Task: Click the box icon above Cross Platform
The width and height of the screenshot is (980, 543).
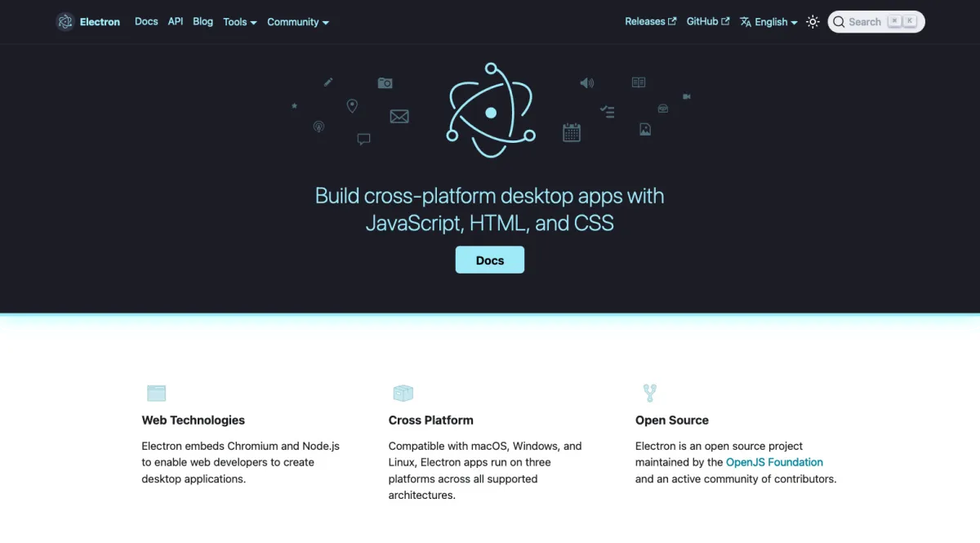Action: pos(403,394)
